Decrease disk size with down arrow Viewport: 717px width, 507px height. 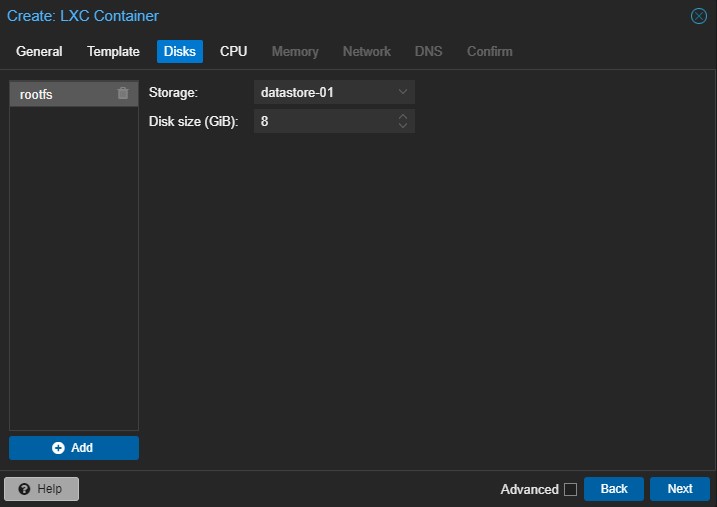tap(403, 126)
